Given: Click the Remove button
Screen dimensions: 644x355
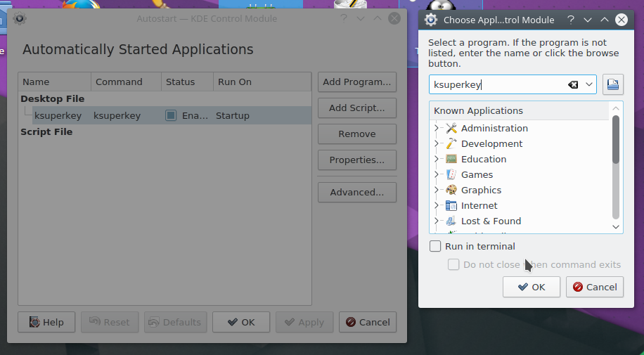Looking at the screenshot, I should click(x=357, y=134).
